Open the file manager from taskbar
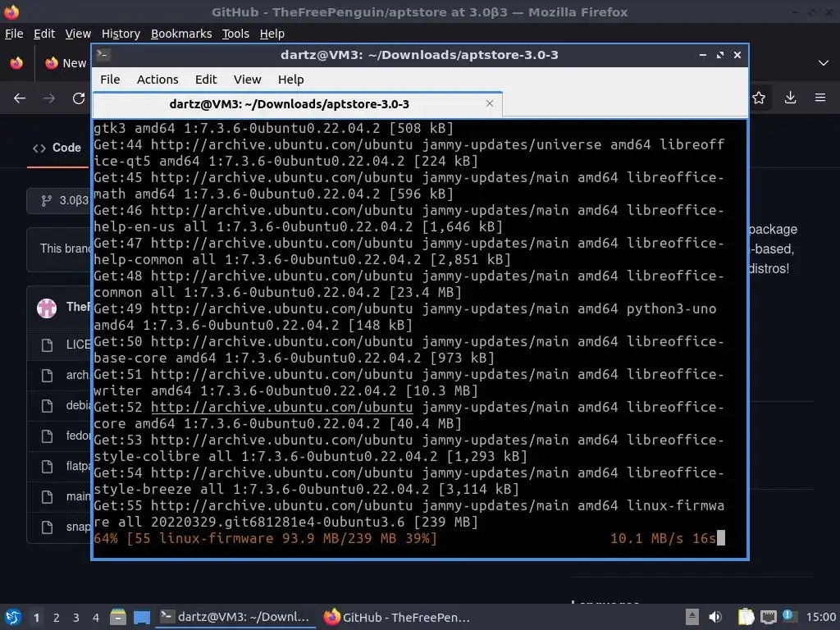The width and height of the screenshot is (840, 630). pos(118,617)
